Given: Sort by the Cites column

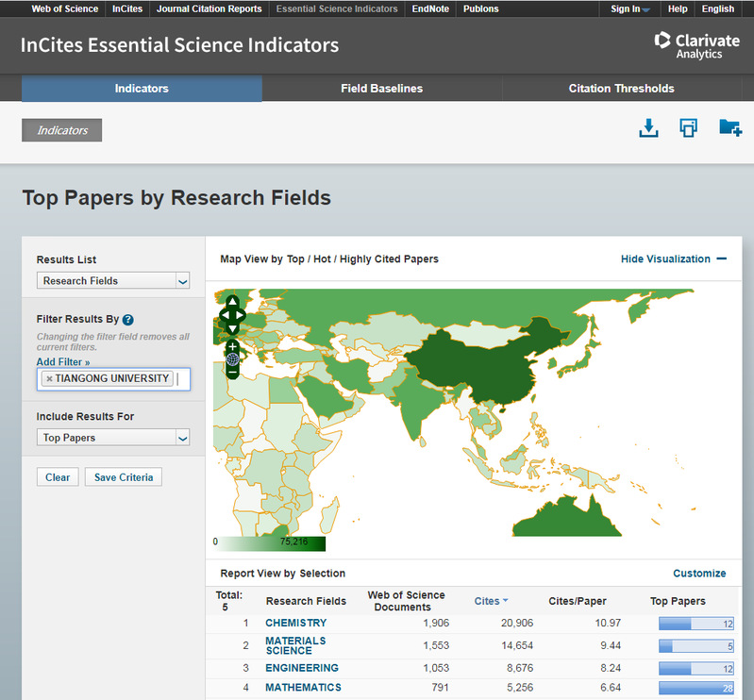Looking at the screenshot, I should (491, 601).
